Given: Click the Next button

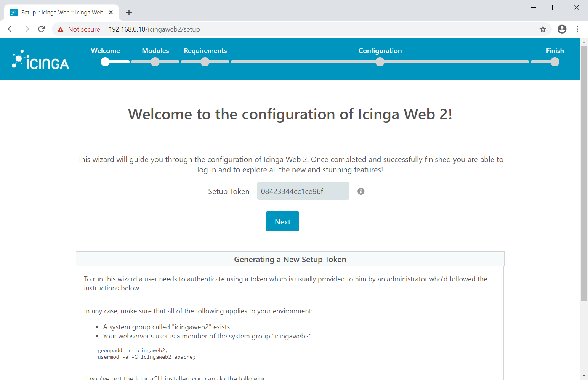Looking at the screenshot, I should (282, 221).
